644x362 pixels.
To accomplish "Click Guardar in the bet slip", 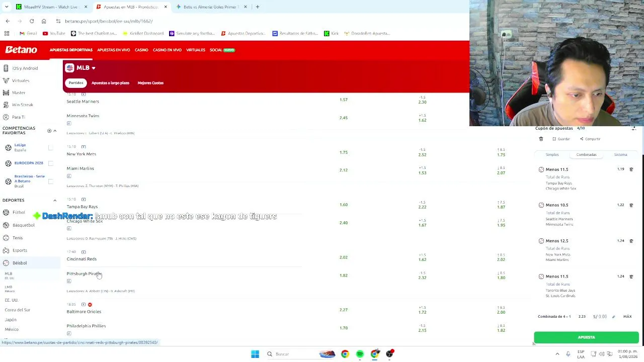I will pyautogui.click(x=561, y=139).
